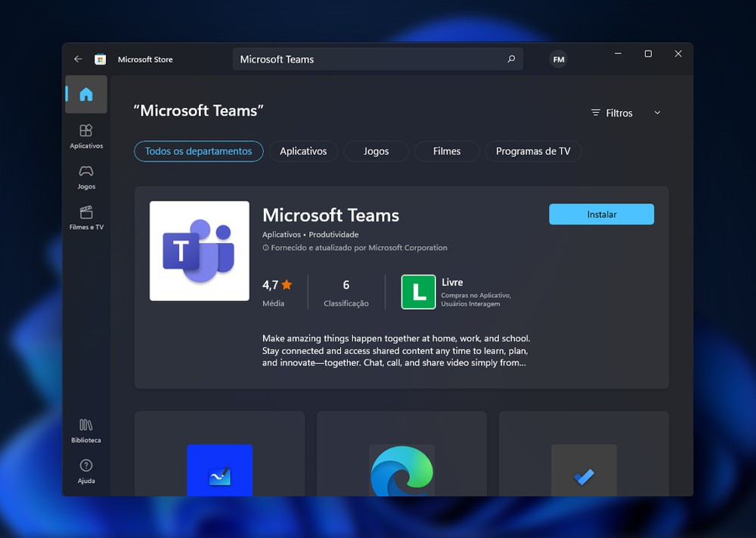Click the Microsoft Teams app logo

[x=200, y=251]
